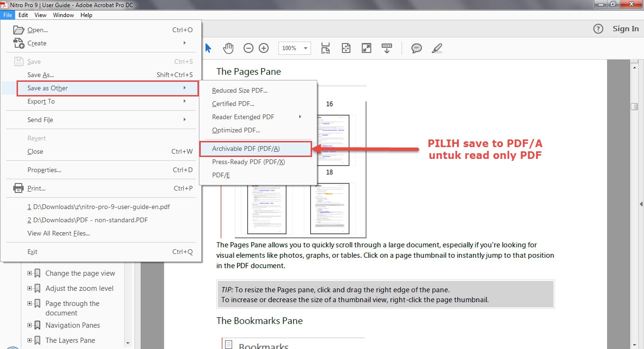644x349 pixels.
Task: Choose Print... from File menu
Action: [x=101, y=188]
